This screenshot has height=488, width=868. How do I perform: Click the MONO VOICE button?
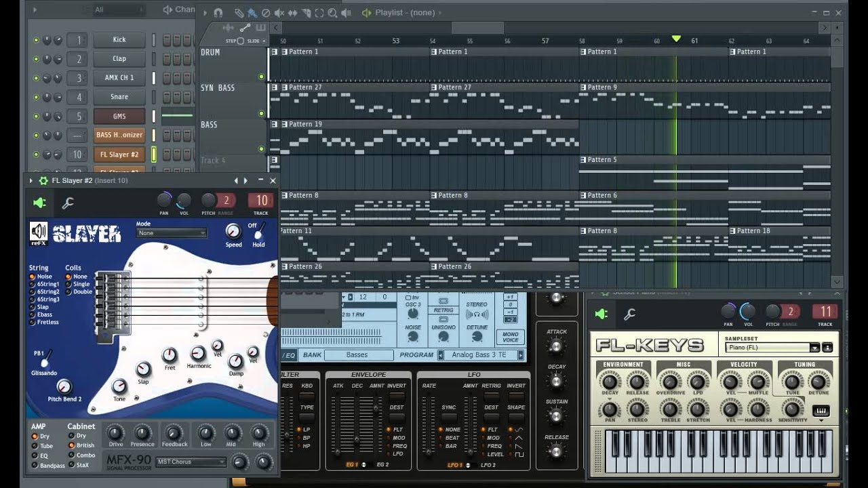pos(511,337)
